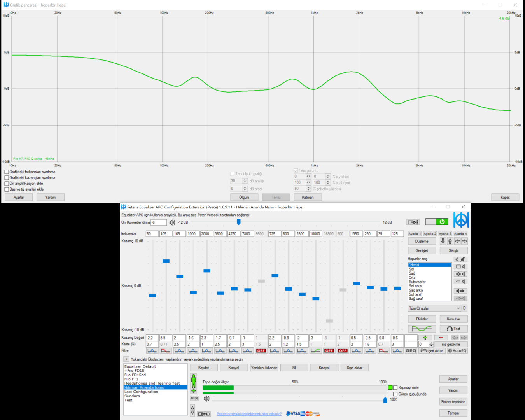525x420 pixels.
Task: Change filter type of the 35 Hz band
Action: (383, 351)
